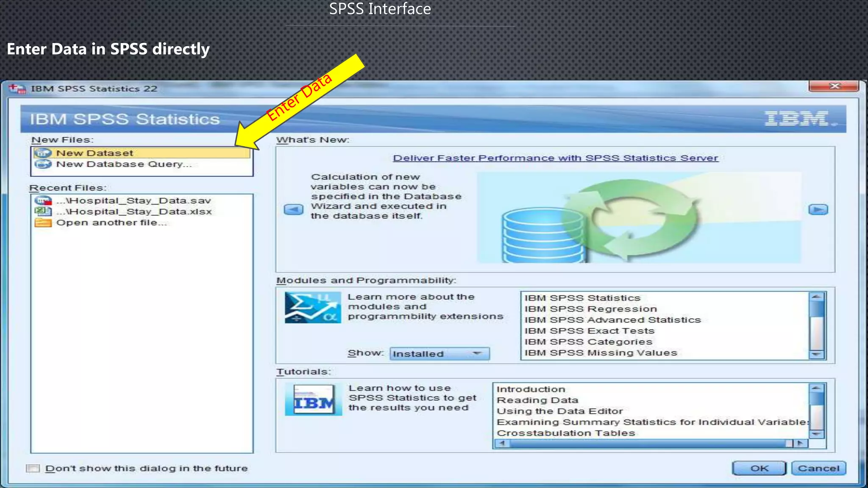Click tutorials list scroll down arrow
868x488 pixels.
pyautogui.click(x=817, y=434)
